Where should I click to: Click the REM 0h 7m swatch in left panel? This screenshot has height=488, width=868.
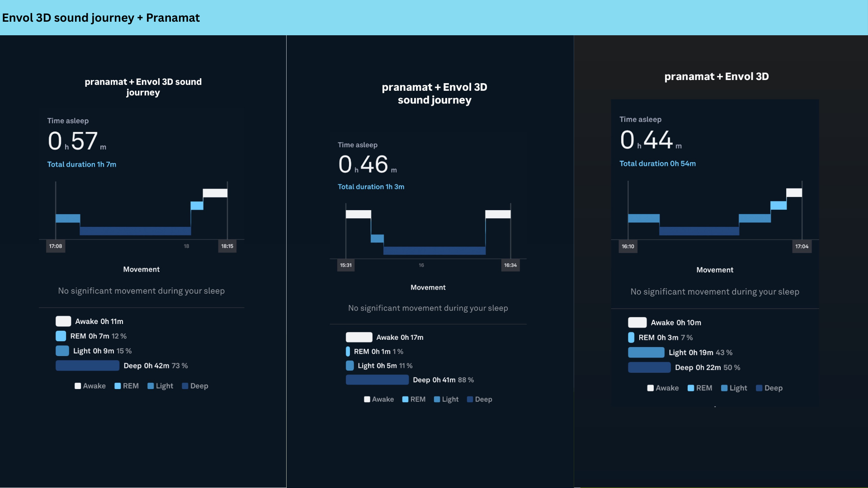click(x=61, y=336)
